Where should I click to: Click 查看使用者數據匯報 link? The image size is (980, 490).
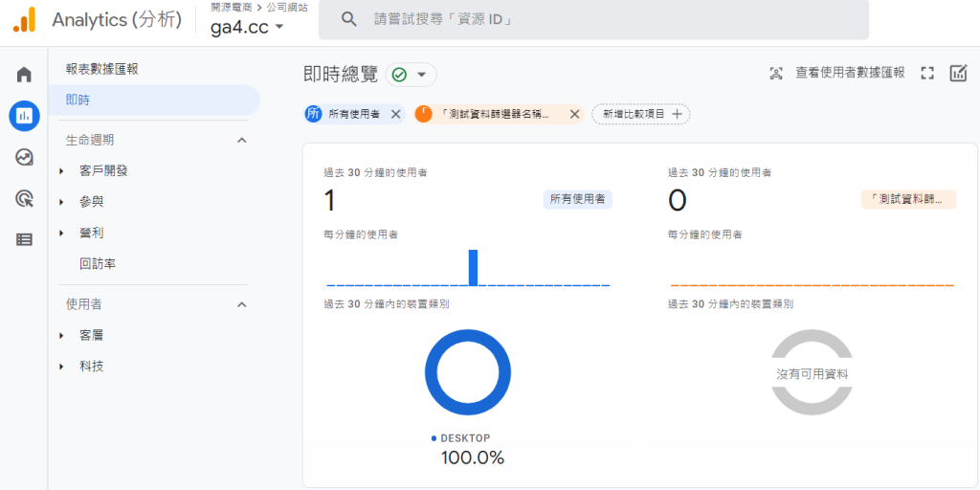pos(850,73)
